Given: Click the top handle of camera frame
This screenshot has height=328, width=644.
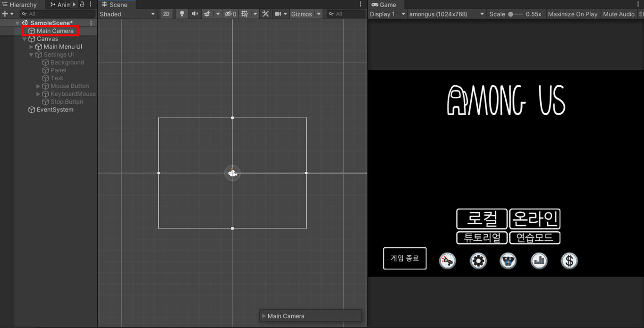Looking at the screenshot, I should pyautogui.click(x=232, y=118).
